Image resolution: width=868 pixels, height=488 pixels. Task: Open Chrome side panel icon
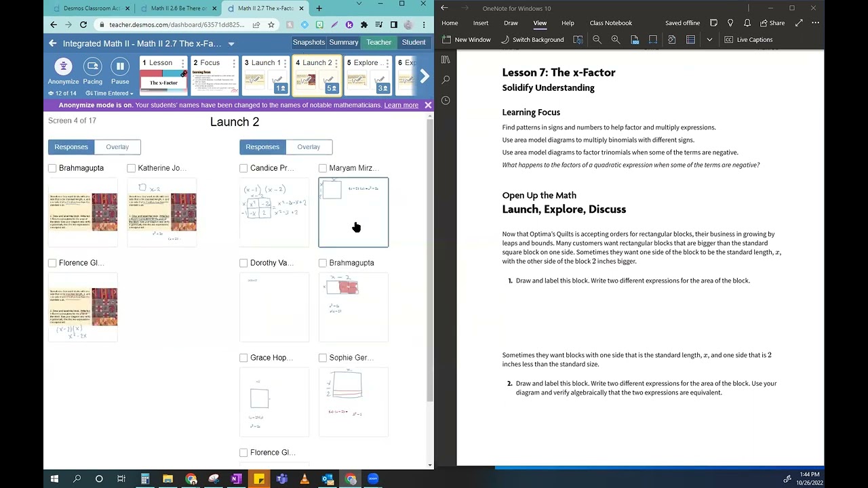coord(394,24)
